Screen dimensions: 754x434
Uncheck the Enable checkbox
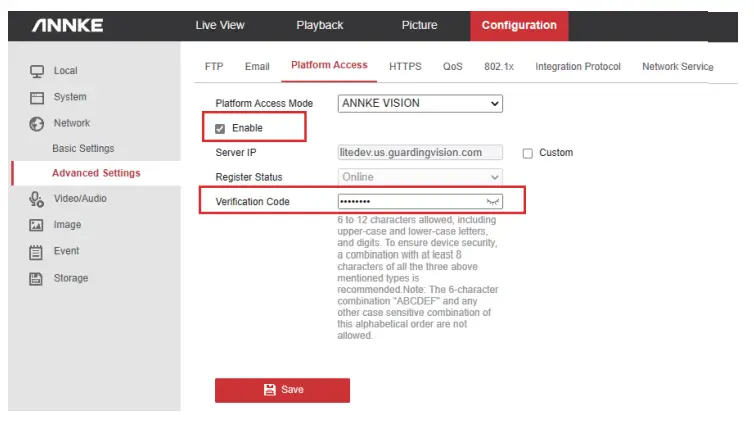pos(220,129)
